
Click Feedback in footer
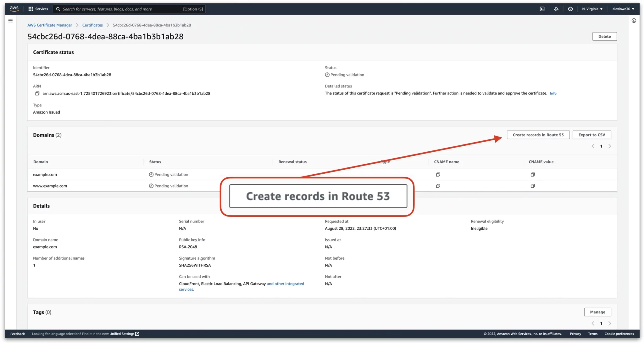[18, 334]
